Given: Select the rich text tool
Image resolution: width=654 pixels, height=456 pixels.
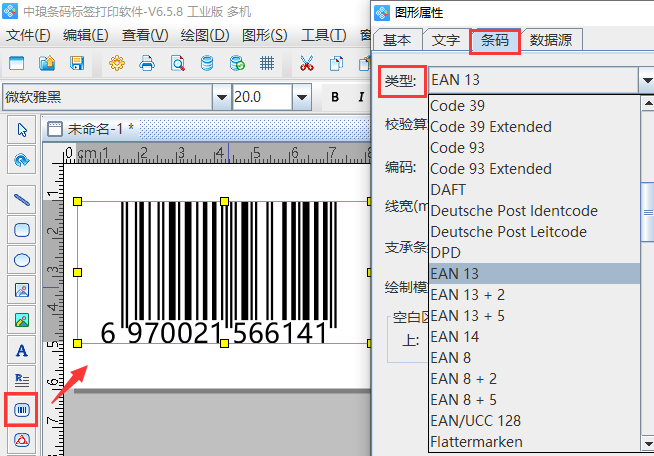Looking at the screenshot, I should point(22,379).
